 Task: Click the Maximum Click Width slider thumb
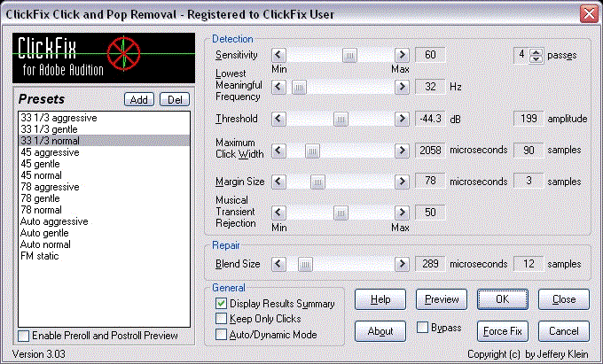[x=312, y=151]
